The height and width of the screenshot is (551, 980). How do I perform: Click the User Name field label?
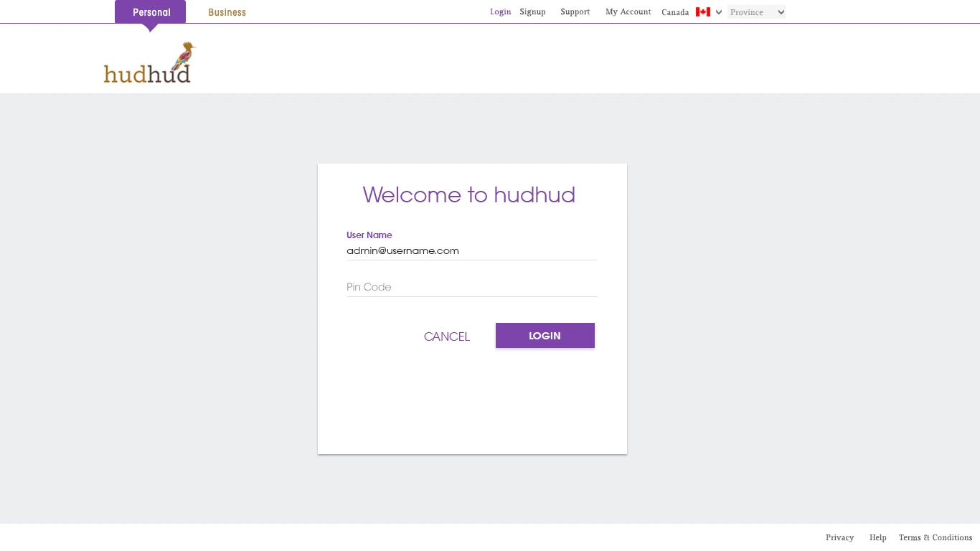369,235
